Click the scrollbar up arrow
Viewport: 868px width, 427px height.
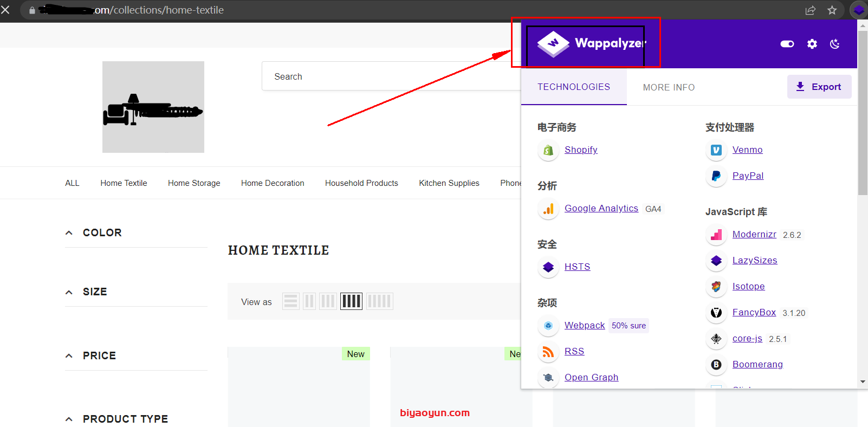coord(863,25)
